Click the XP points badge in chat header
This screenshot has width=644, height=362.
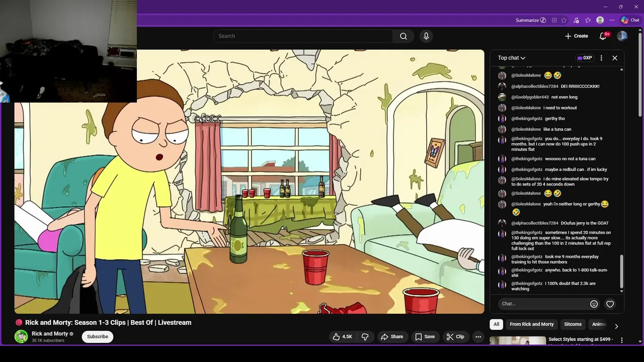tap(584, 58)
